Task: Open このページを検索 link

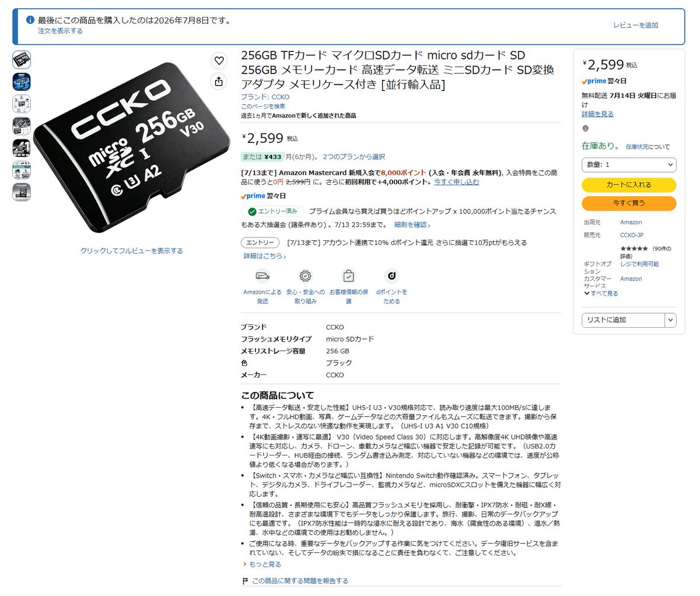Action: tap(263, 106)
